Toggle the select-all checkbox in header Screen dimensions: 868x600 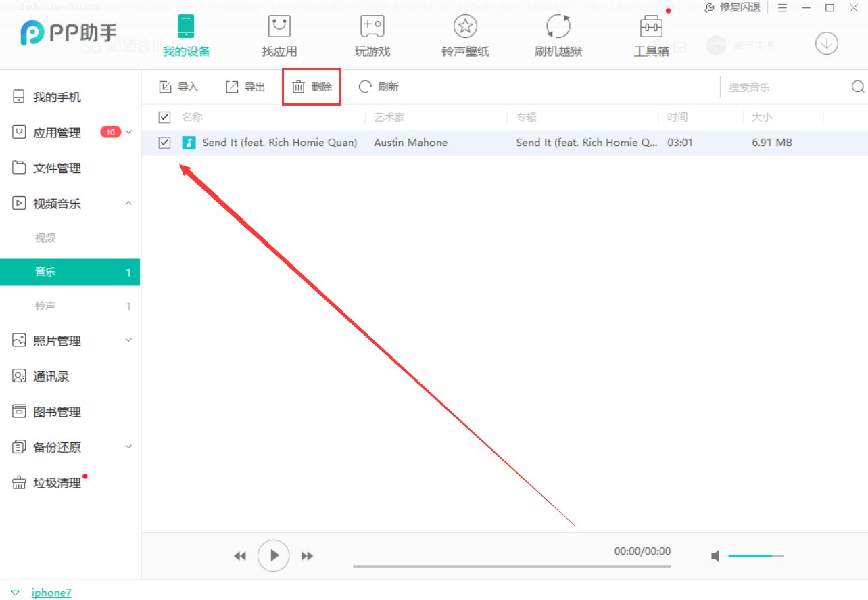click(x=164, y=117)
